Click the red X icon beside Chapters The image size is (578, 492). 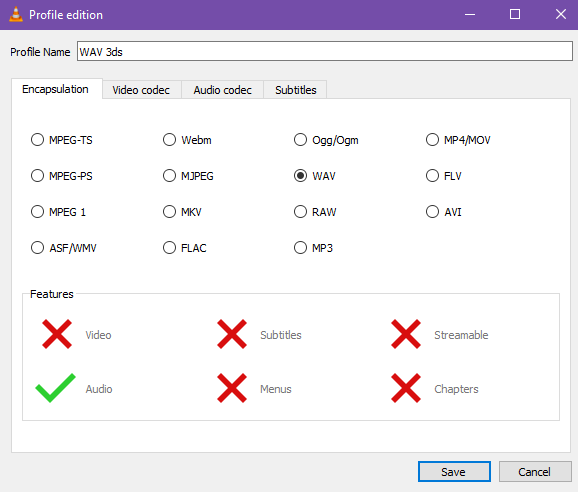click(x=406, y=388)
